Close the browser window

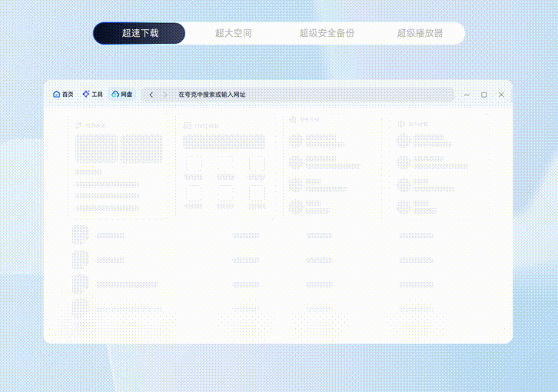pos(501,95)
